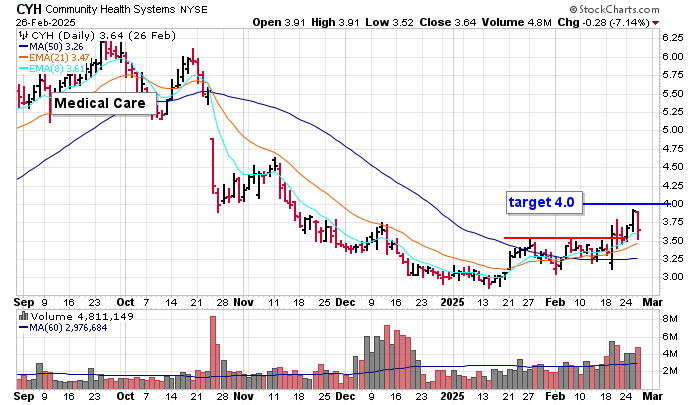700x405 pixels.
Task: Click the MA(60) 2,976,684 volume legend entry
Action: pyautogui.click(x=63, y=328)
